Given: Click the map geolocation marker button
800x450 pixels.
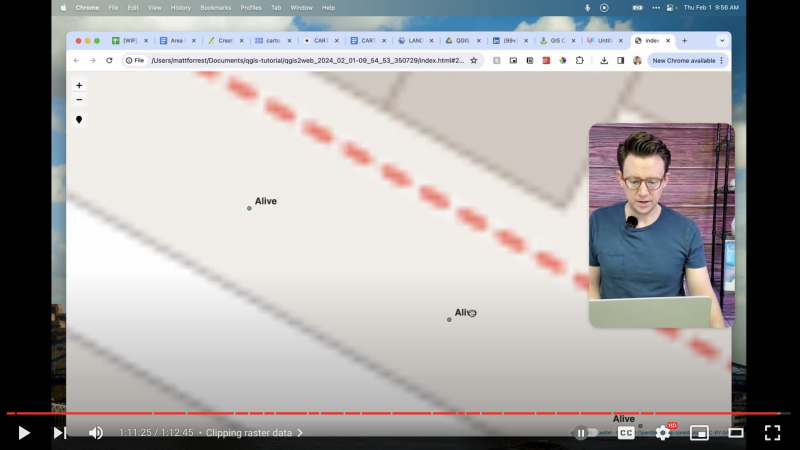Looking at the screenshot, I should (x=79, y=120).
